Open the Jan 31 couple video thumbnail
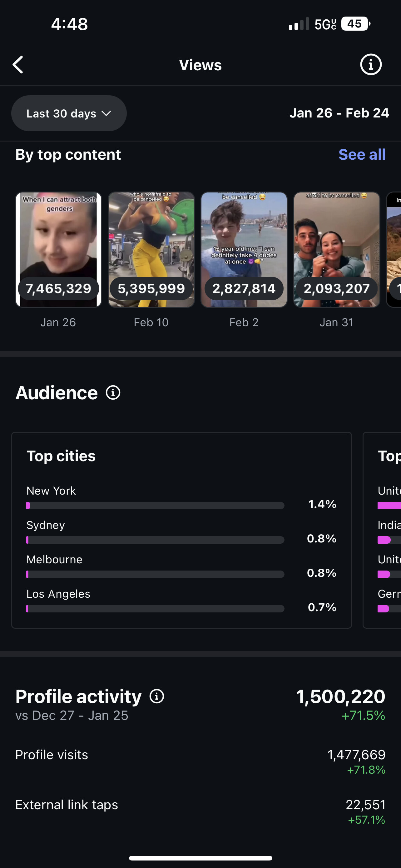 [337, 250]
